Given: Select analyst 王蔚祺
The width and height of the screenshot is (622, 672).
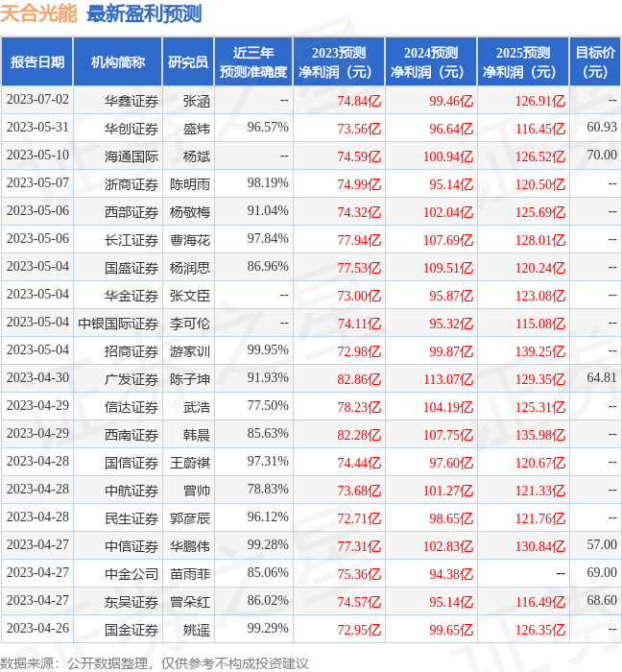Looking at the screenshot, I should coord(190,464).
